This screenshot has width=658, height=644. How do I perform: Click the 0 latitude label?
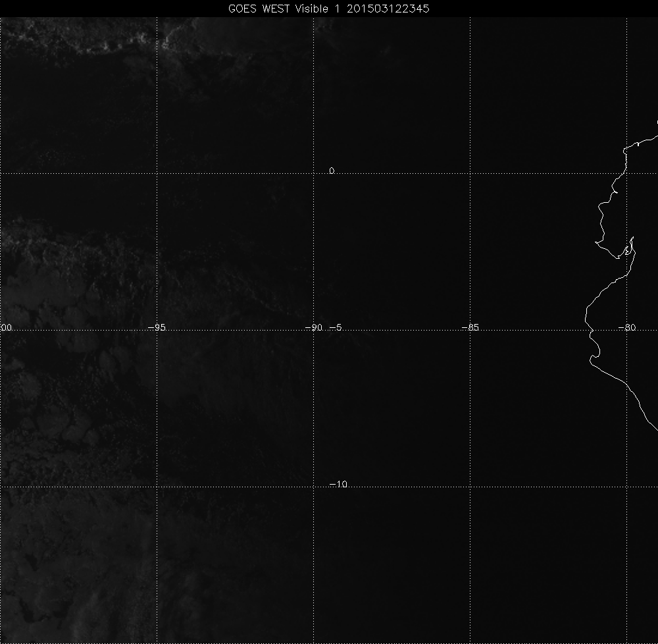[332, 171]
